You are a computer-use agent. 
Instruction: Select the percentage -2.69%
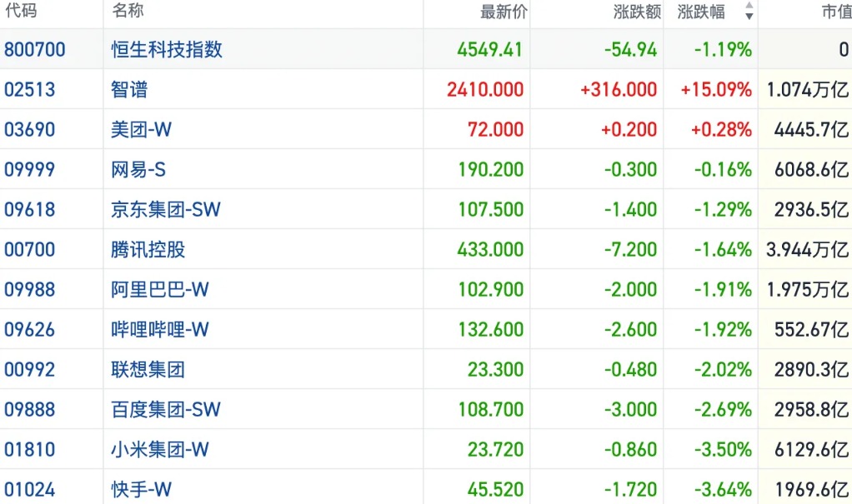(724, 410)
